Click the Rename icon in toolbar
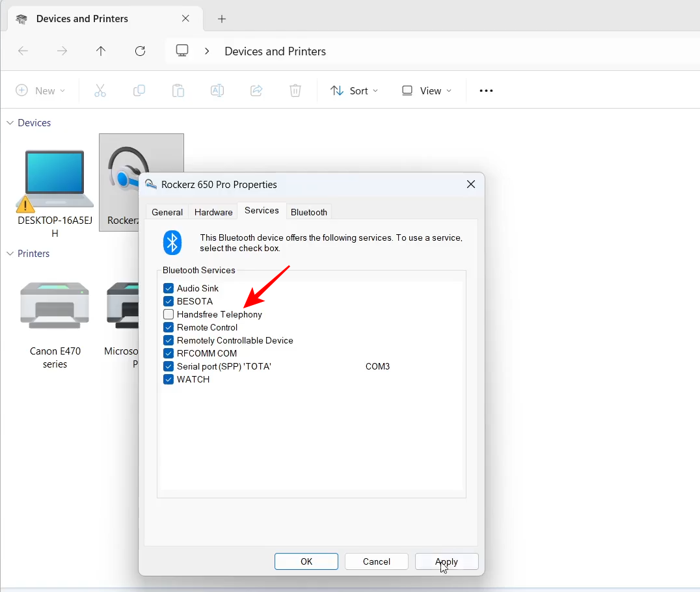700x592 pixels. 217,91
